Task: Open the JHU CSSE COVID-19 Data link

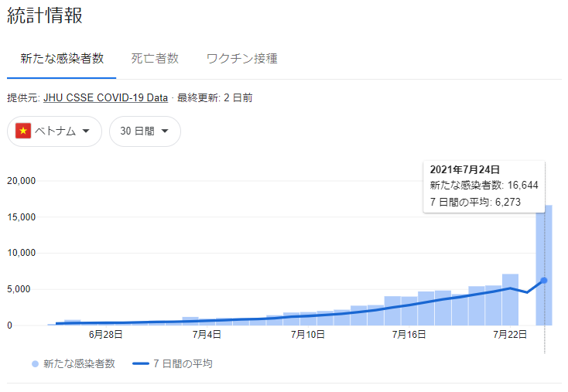Action: point(105,97)
